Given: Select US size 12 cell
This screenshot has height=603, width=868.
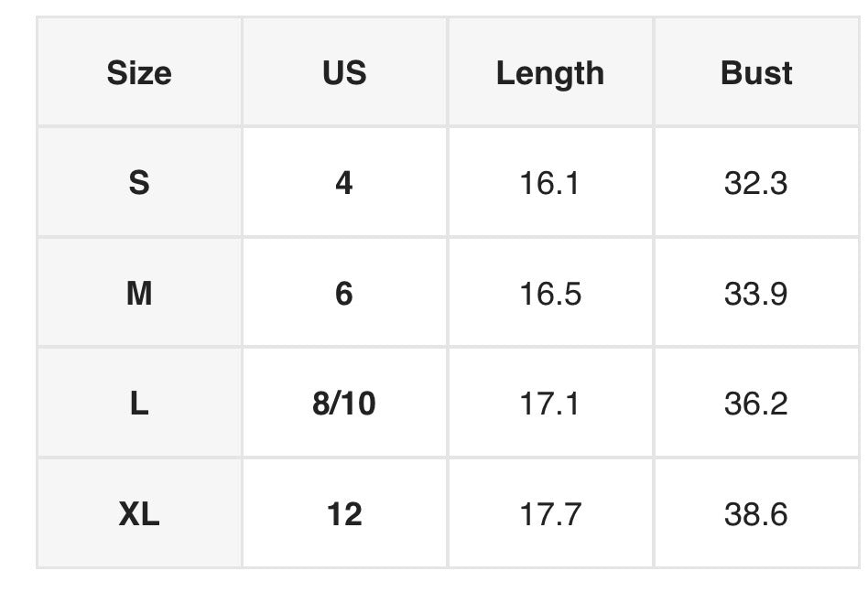Looking at the screenshot, I should pos(344,514).
